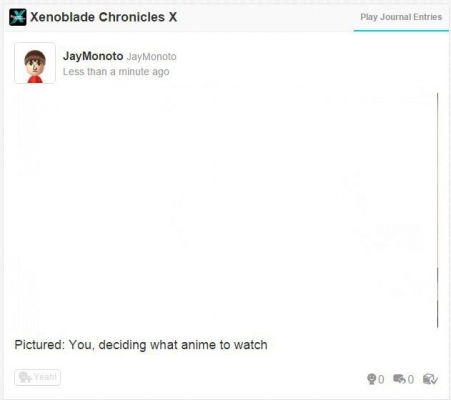Click the "Pictured: You, deciding" post text
The height and width of the screenshot is (400, 451).
tap(141, 345)
